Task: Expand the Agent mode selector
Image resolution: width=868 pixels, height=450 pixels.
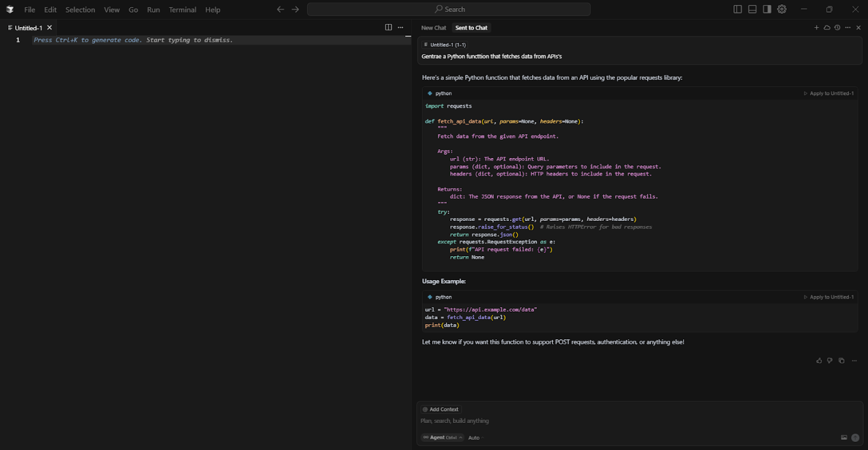Action: pos(442,437)
